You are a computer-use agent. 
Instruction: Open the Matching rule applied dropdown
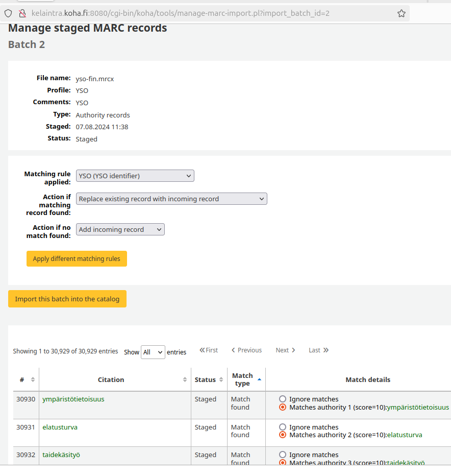point(135,176)
